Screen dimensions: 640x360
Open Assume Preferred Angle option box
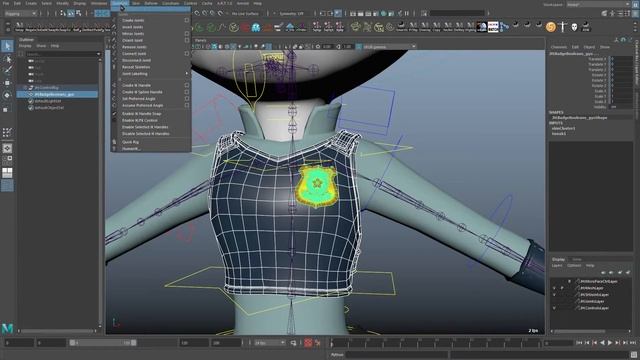tap(187, 105)
